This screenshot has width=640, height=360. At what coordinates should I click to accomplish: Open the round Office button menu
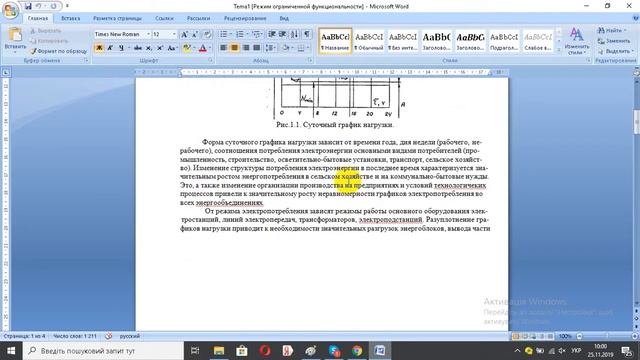pos(10,10)
